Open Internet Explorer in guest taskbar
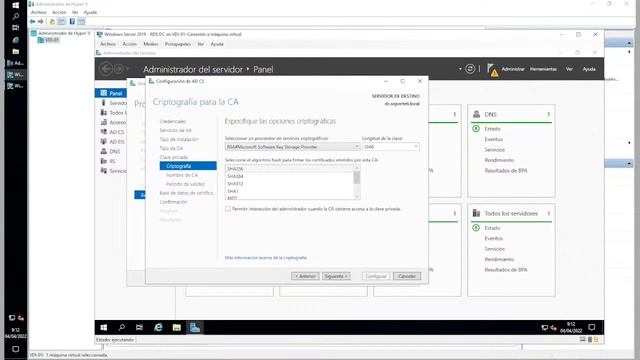640x360 pixels. [158, 327]
